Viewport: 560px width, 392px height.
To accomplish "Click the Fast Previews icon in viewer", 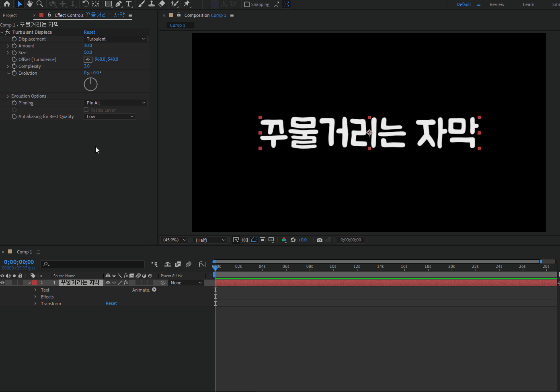I will pos(236,240).
